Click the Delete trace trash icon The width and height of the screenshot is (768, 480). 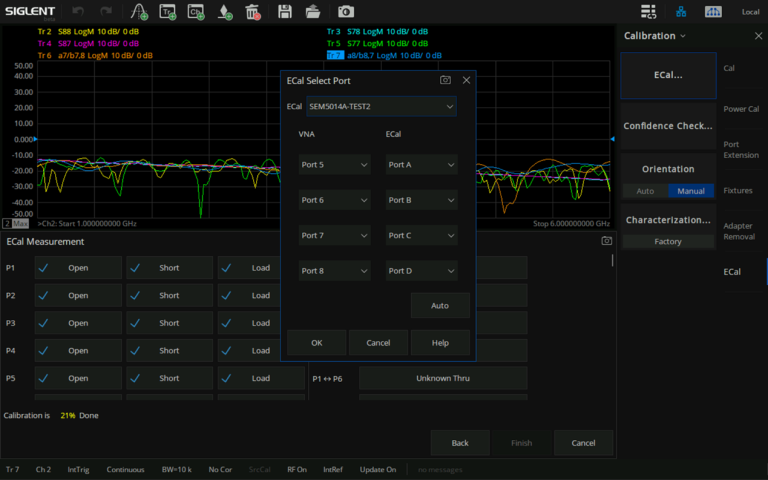click(x=253, y=12)
